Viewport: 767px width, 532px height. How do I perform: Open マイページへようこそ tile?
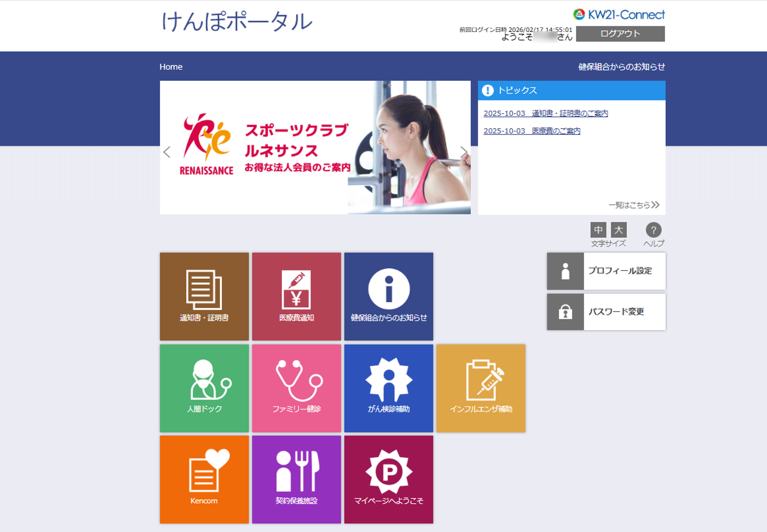click(388, 479)
